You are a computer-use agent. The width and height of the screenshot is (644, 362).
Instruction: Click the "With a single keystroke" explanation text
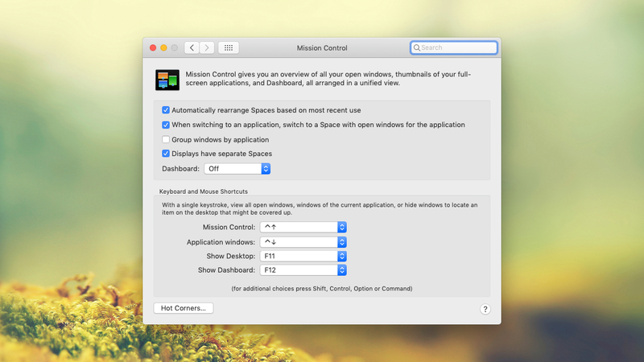coord(320,208)
